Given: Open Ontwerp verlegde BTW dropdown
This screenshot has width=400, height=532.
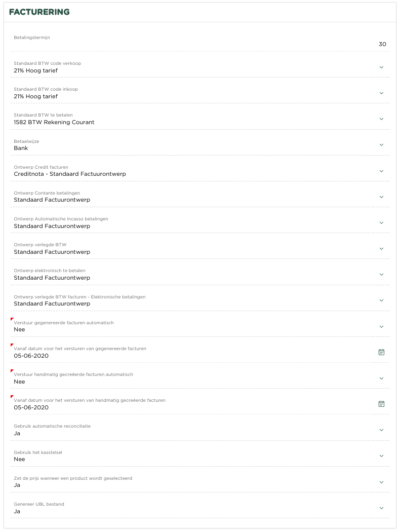Looking at the screenshot, I should [x=381, y=249].
